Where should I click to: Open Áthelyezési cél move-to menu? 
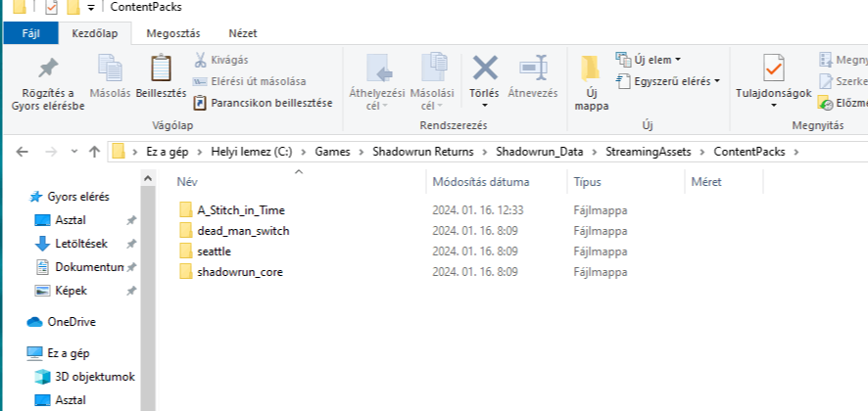click(x=377, y=82)
